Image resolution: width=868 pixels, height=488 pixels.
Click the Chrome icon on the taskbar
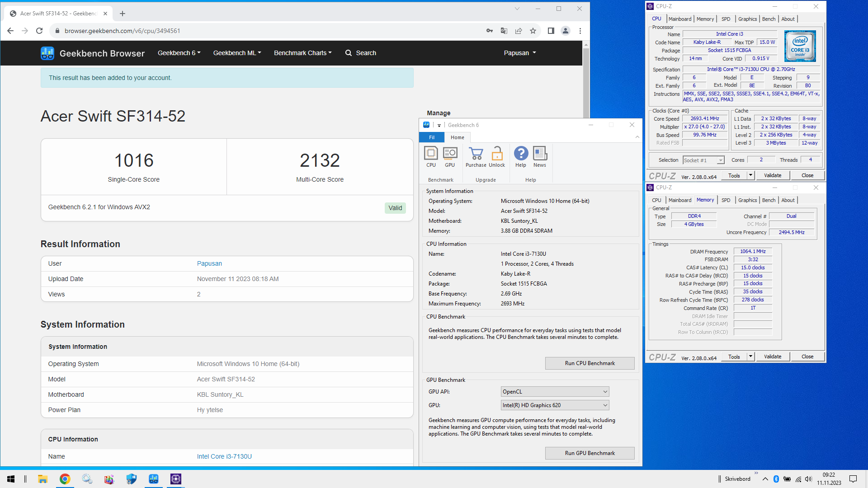pyautogui.click(x=65, y=479)
